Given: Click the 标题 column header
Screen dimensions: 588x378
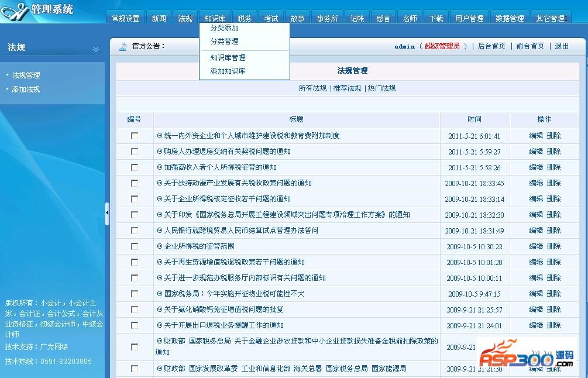Looking at the screenshot, I should coord(296,119).
